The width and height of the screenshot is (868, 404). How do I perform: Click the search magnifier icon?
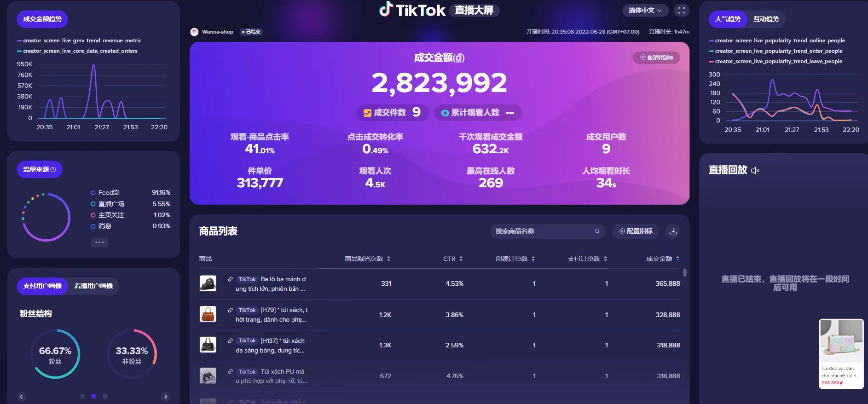tap(597, 231)
